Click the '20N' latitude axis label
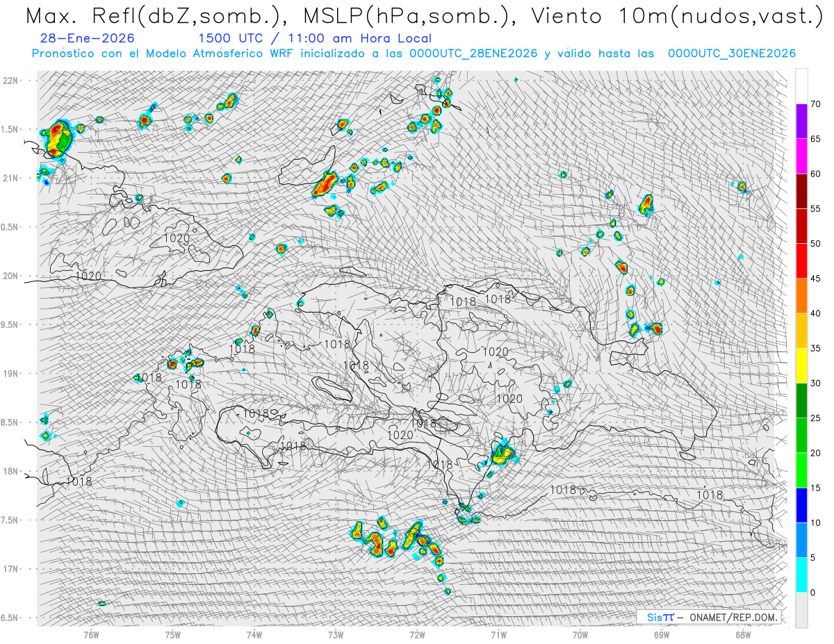 pyautogui.click(x=11, y=276)
